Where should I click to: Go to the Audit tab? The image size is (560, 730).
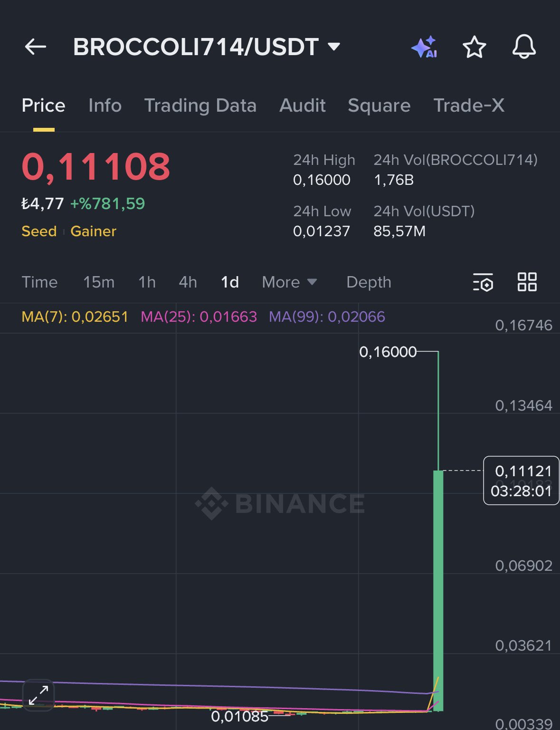pyautogui.click(x=303, y=106)
